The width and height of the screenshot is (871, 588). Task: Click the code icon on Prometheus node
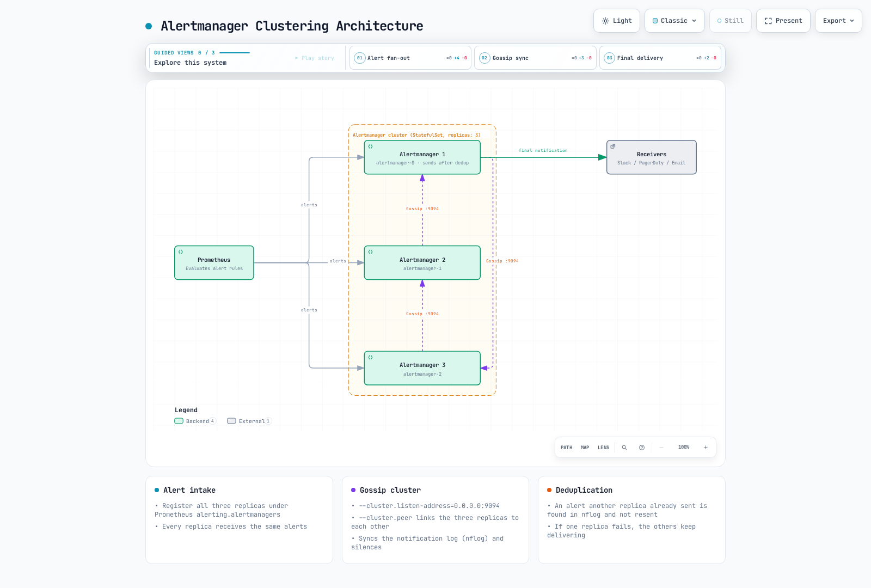click(181, 252)
